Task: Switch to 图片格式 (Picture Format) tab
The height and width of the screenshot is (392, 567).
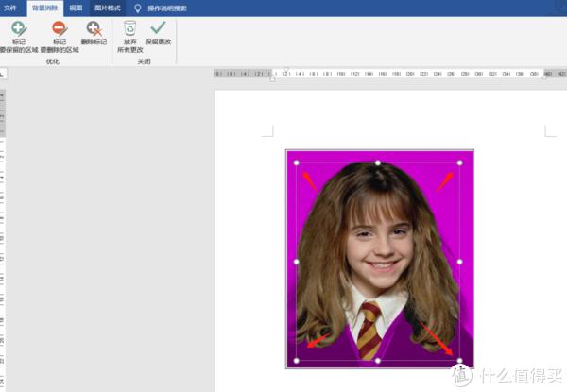Action: pos(108,8)
